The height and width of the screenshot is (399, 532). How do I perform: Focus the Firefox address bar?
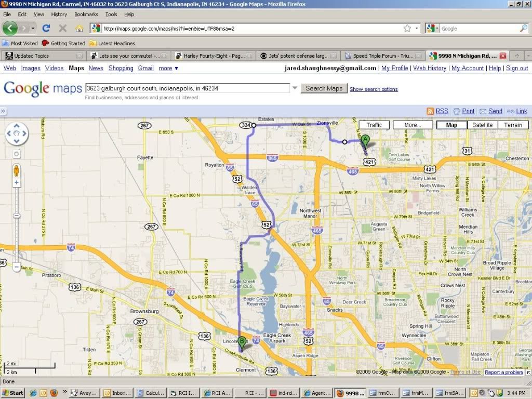point(251,29)
